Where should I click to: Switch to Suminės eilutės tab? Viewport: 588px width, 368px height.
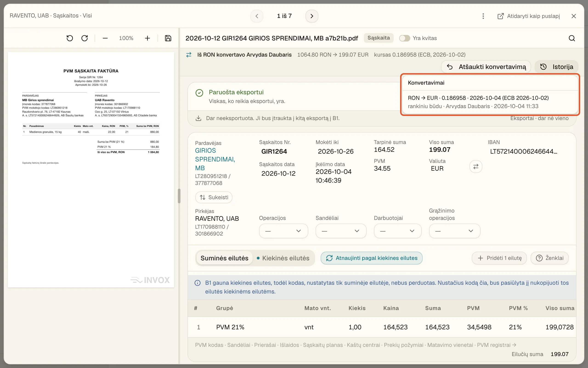click(224, 258)
